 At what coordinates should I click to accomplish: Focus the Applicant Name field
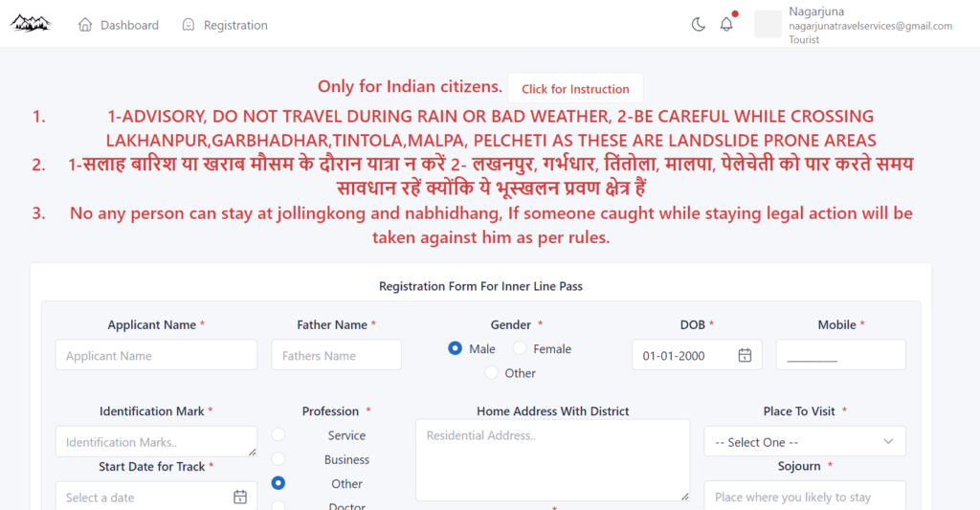coord(156,356)
